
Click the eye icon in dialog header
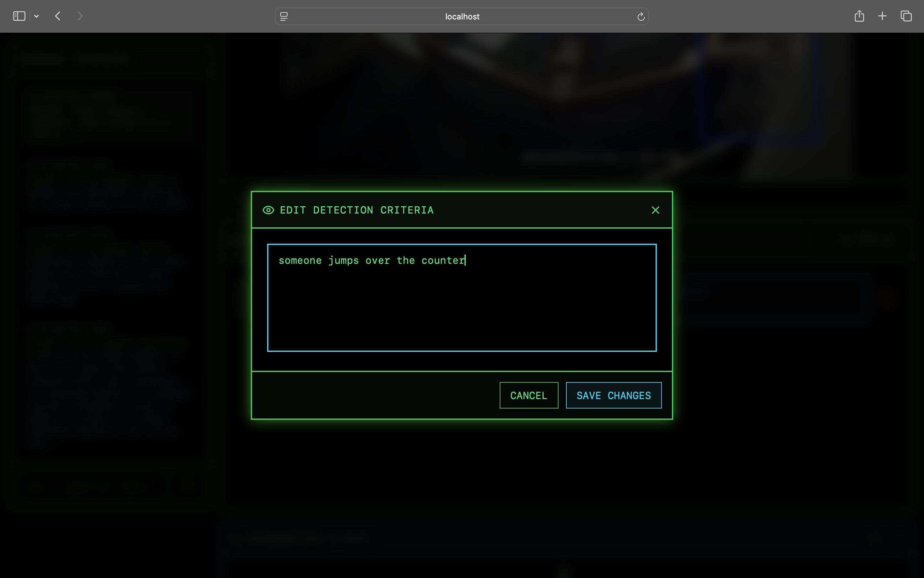pyautogui.click(x=268, y=210)
